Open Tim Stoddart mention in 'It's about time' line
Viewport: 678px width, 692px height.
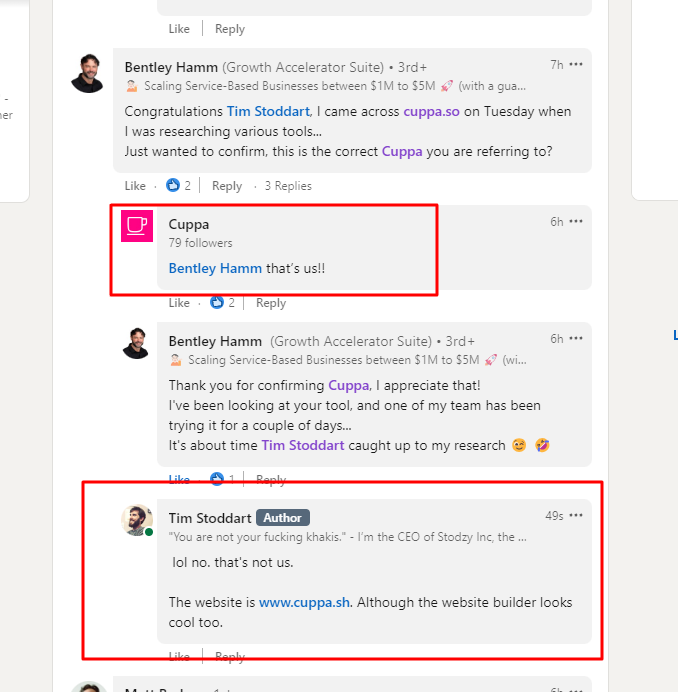[x=303, y=445]
